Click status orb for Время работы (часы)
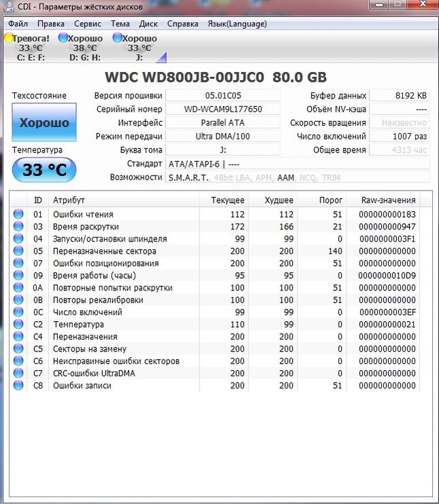The image size is (439, 504). tap(18, 275)
